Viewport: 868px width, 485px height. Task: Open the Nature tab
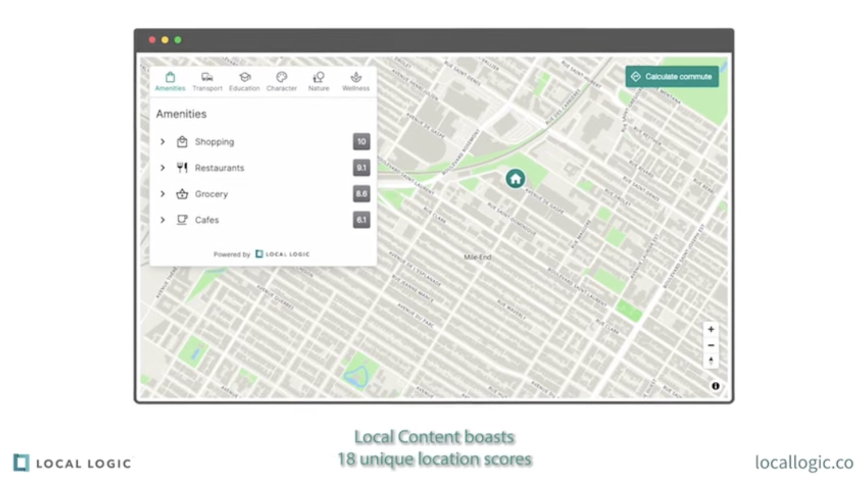319,81
